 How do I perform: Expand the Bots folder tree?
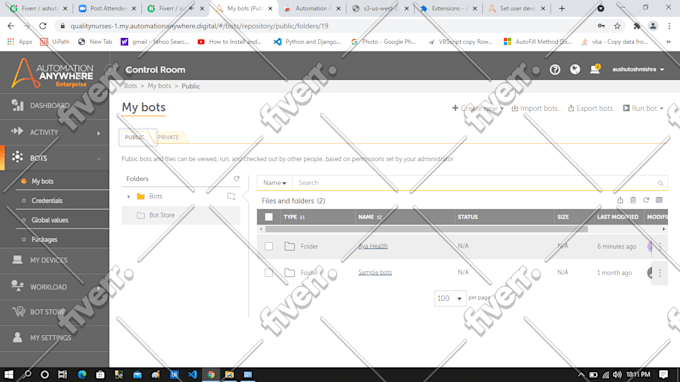pos(128,196)
